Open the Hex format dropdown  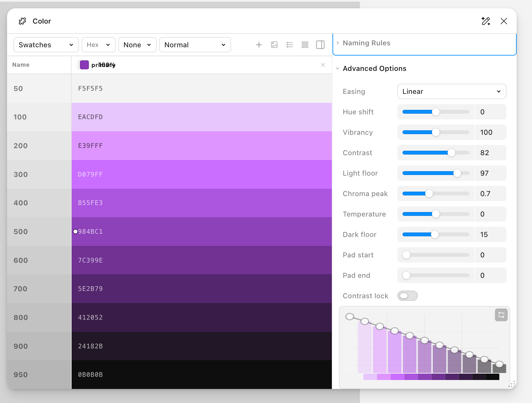click(98, 45)
